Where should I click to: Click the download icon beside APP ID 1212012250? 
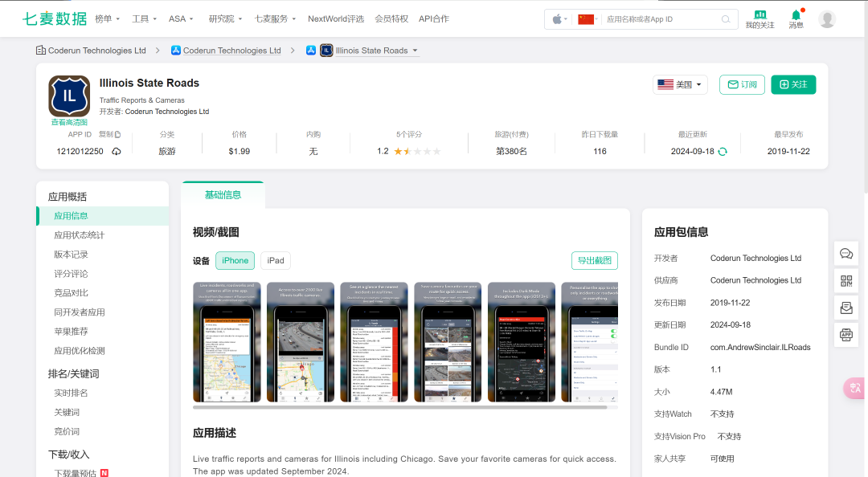[x=117, y=152]
